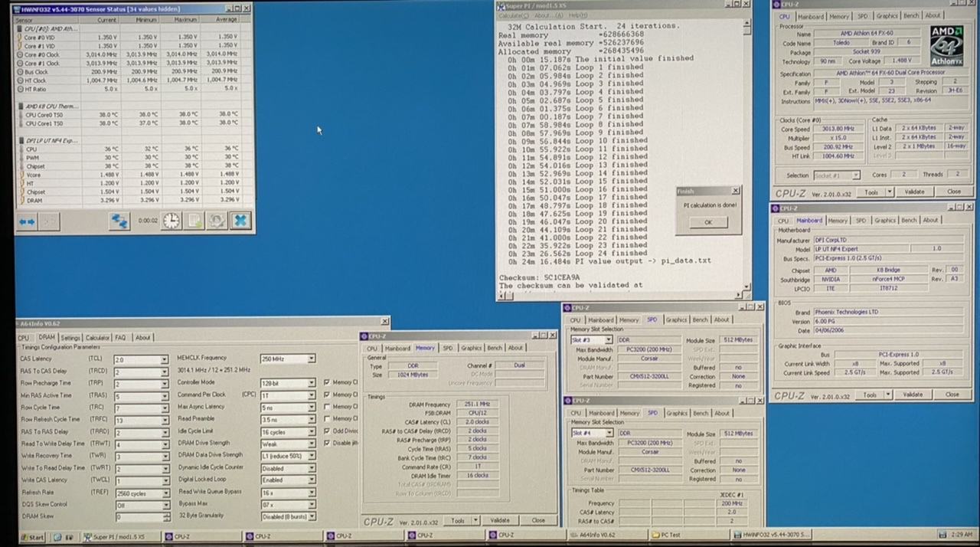Click HWiNFO32 taskbar item
The width and height of the screenshot is (980, 547).
[773, 536]
